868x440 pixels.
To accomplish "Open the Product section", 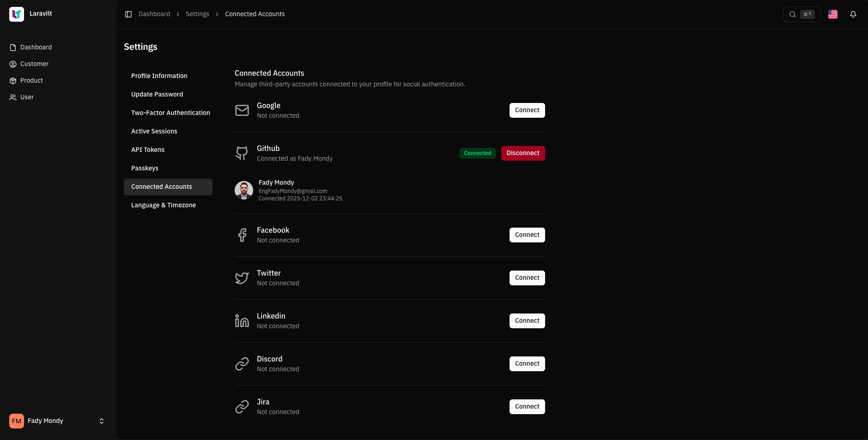I will (x=31, y=80).
